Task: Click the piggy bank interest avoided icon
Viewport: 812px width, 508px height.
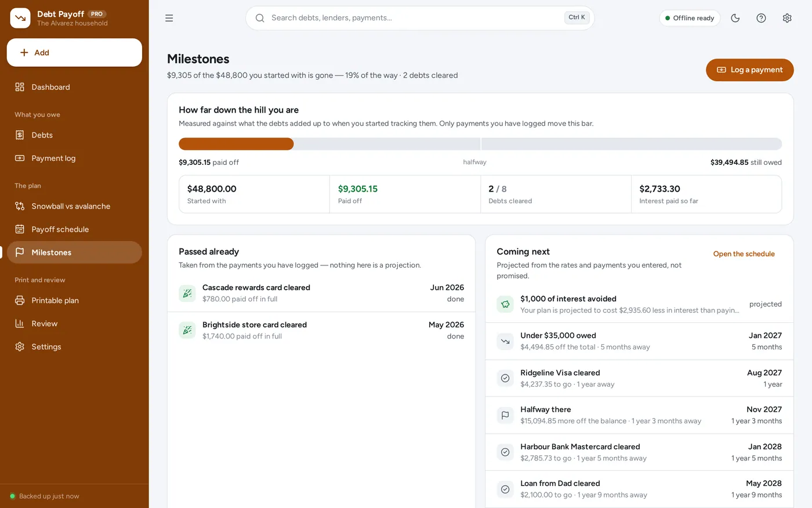Action: click(505, 304)
